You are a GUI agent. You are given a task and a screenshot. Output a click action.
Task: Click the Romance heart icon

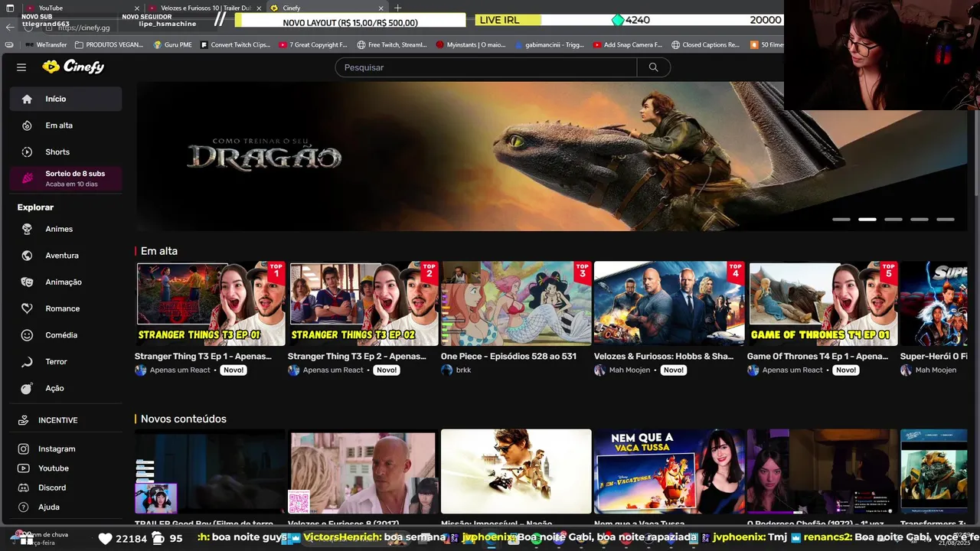coord(27,308)
